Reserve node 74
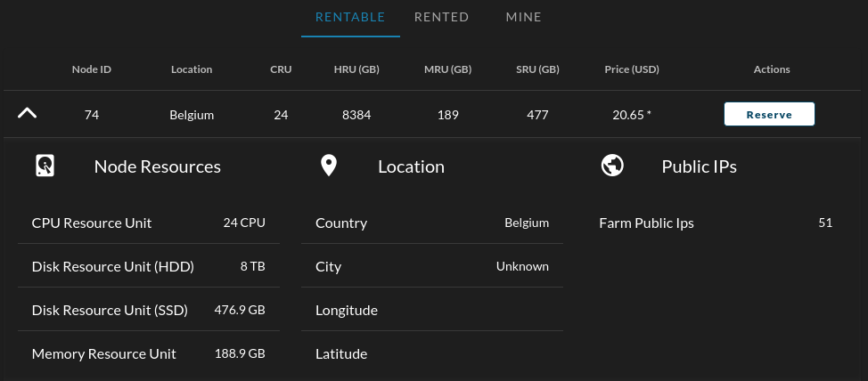Viewport: 868px width, 381px height. tap(769, 114)
